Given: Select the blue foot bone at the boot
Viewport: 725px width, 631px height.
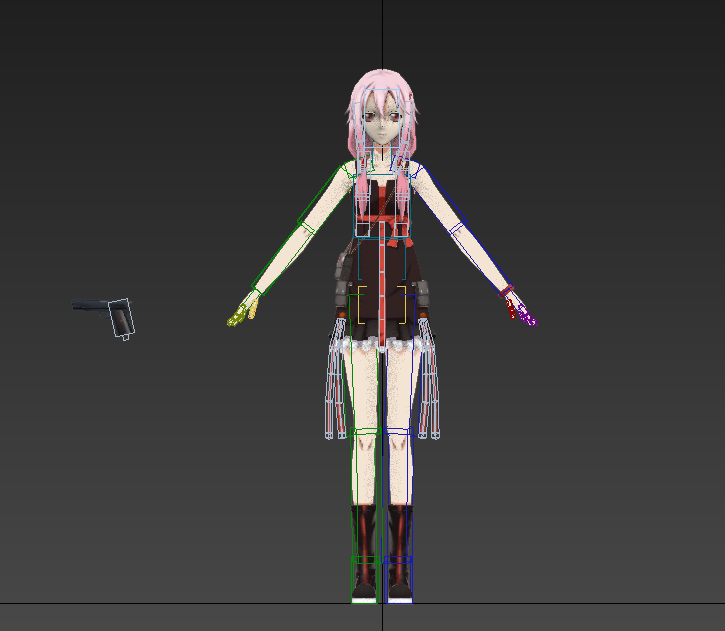Looking at the screenshot, I should click(x=398, y=580).
